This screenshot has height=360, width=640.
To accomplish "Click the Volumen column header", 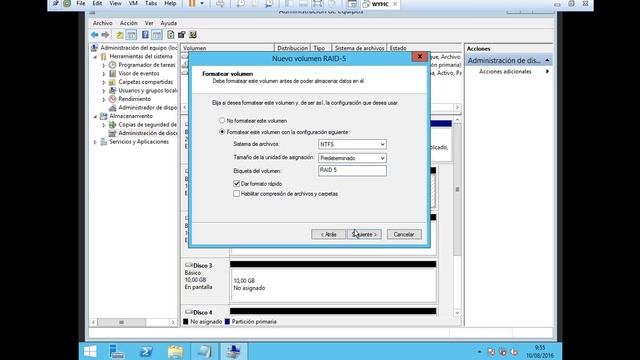I will click(227, 48).
